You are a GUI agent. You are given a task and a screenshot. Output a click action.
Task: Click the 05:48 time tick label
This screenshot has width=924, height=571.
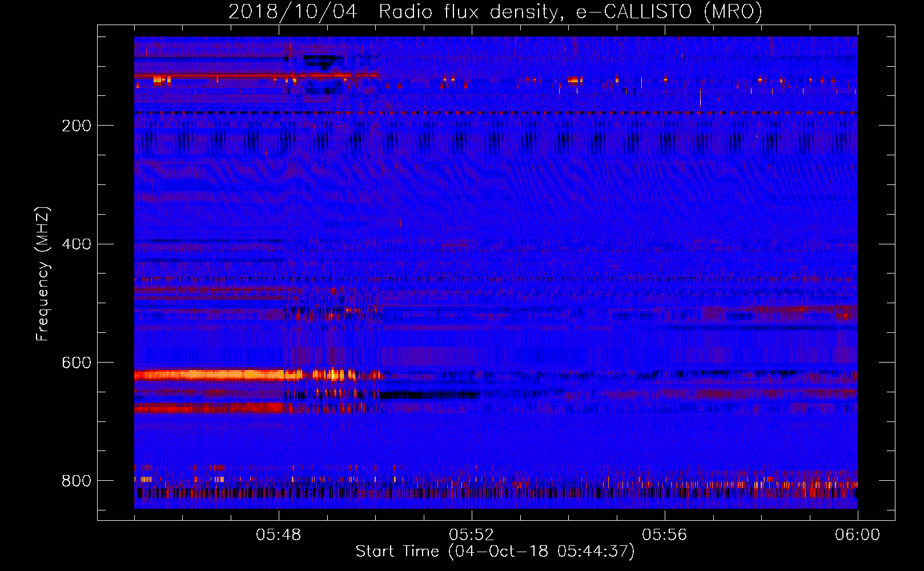click(x=279, y=535)
